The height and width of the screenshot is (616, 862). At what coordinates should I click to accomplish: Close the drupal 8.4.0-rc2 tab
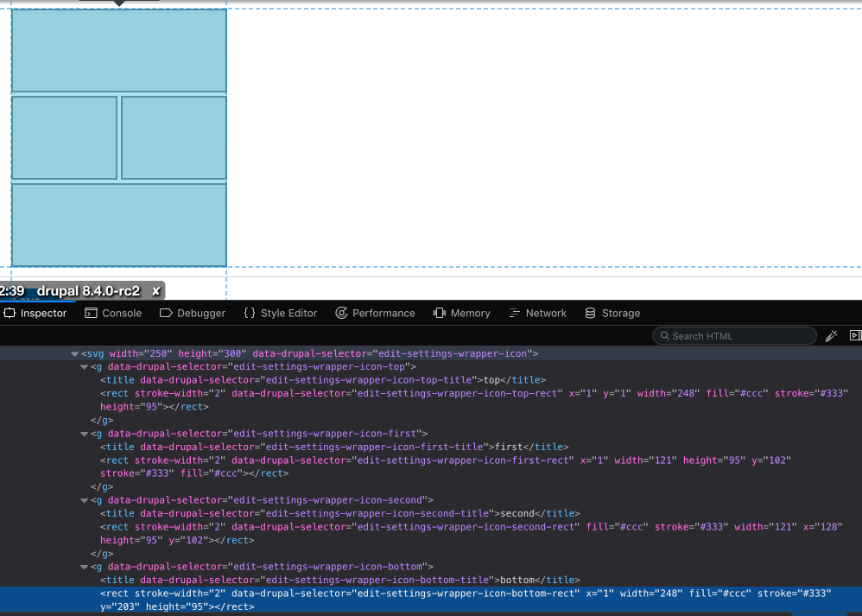[x=155, y=291]
